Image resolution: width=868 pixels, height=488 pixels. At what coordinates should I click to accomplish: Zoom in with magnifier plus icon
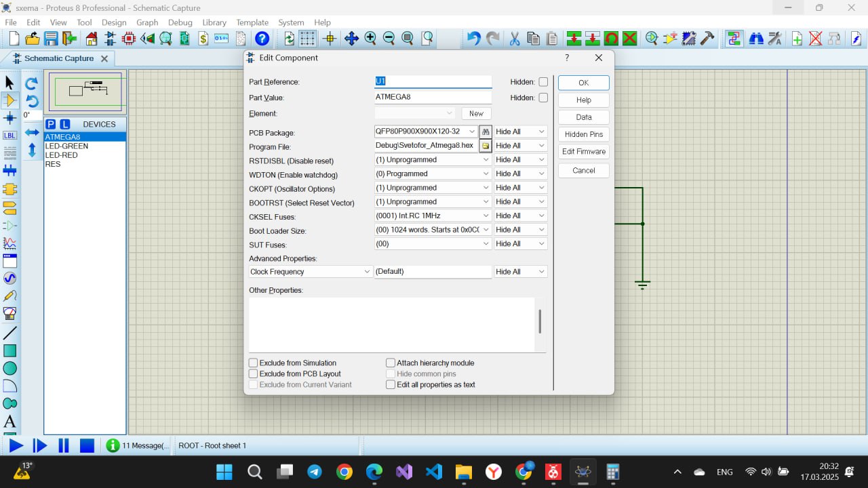click(370, 39)
